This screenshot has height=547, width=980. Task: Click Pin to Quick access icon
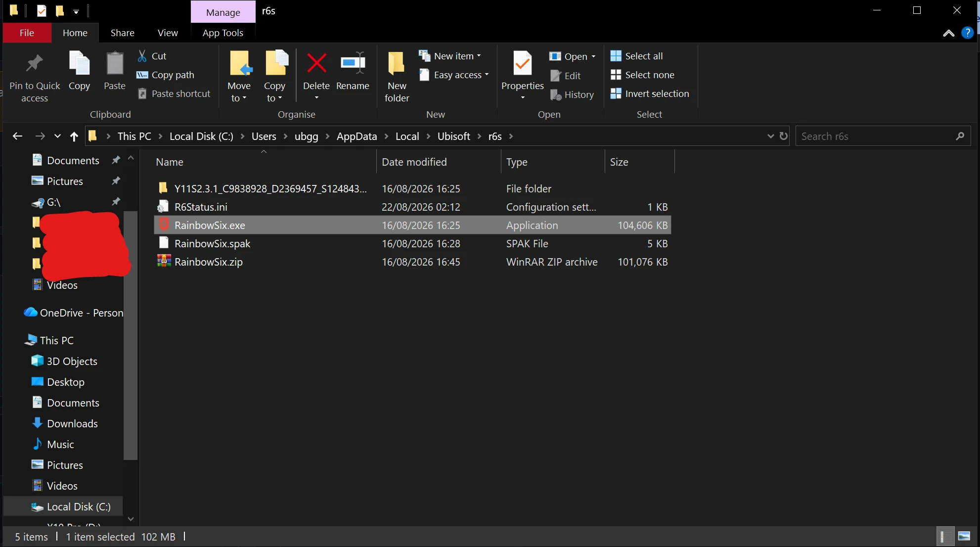click(35, 63)
